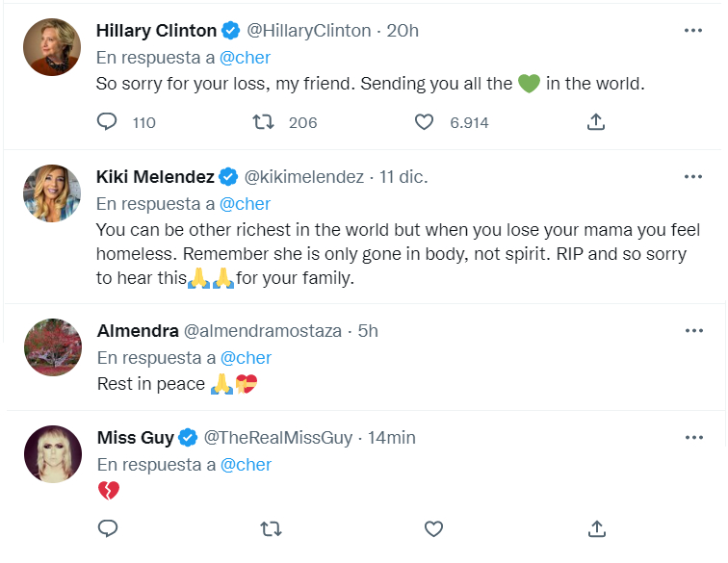Screen dimensions: 728x563
Task: Open the 20h timestamp on Clinton's tweet
Action: click(403, 30)
